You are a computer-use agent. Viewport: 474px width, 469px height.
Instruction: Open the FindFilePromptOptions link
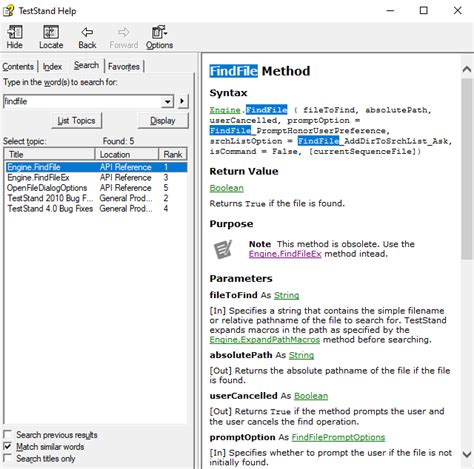(338, 437)
